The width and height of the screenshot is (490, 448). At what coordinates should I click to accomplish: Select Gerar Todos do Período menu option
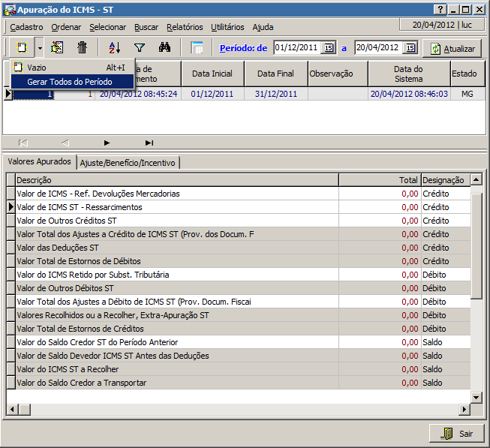coord(70,81)
